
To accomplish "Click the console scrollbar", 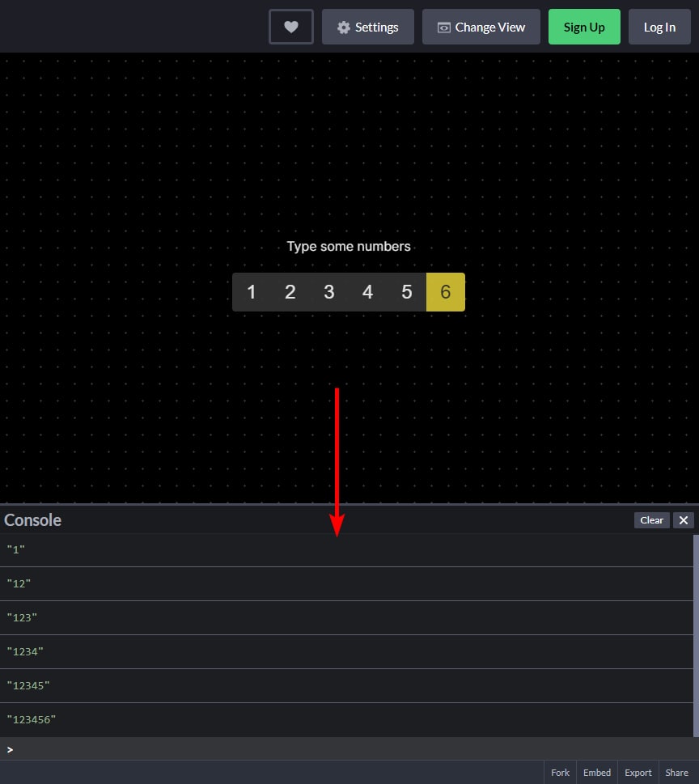I will pos(696,635).
